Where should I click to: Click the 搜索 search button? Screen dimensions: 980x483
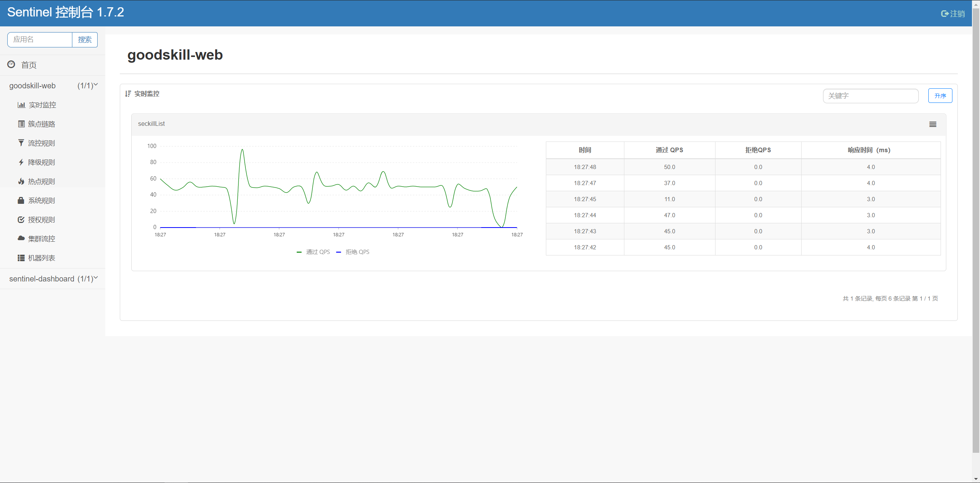point(85,40)
